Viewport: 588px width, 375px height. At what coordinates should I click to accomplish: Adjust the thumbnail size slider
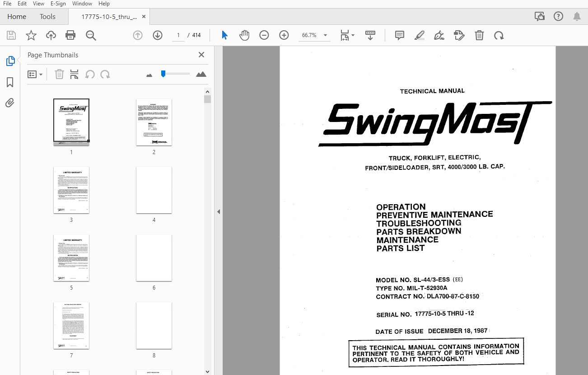click(163, 74)
